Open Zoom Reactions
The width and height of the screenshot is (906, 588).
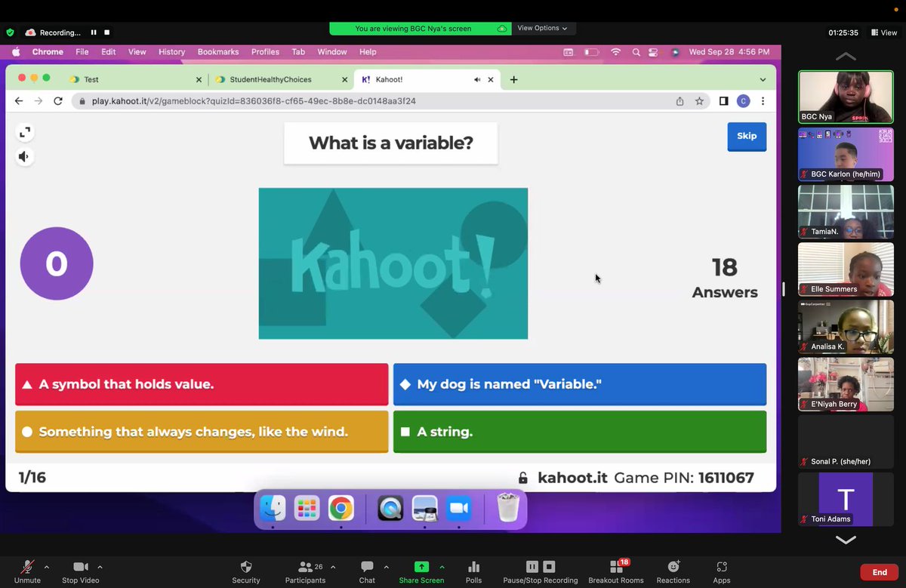673,572
